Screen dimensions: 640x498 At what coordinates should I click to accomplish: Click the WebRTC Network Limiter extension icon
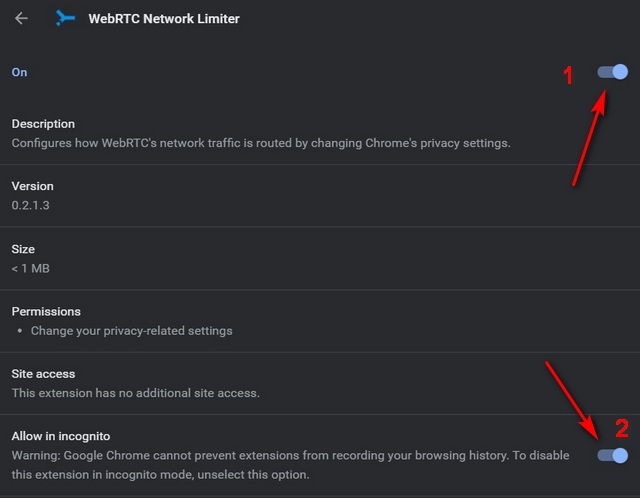tap(65, 18)
